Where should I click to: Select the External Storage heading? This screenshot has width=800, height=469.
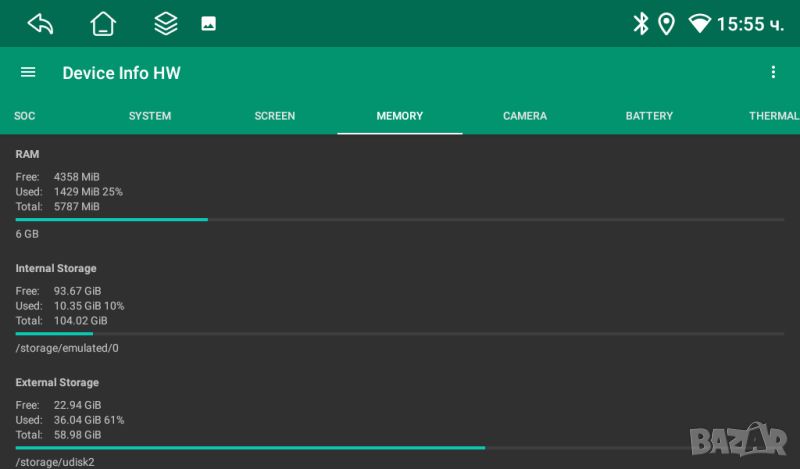click(x=57, y=382)
